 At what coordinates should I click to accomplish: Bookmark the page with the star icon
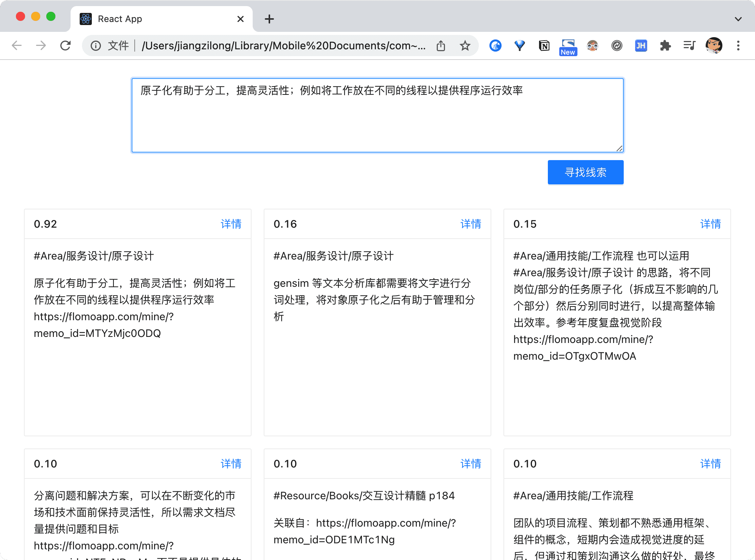coord(465,46)
